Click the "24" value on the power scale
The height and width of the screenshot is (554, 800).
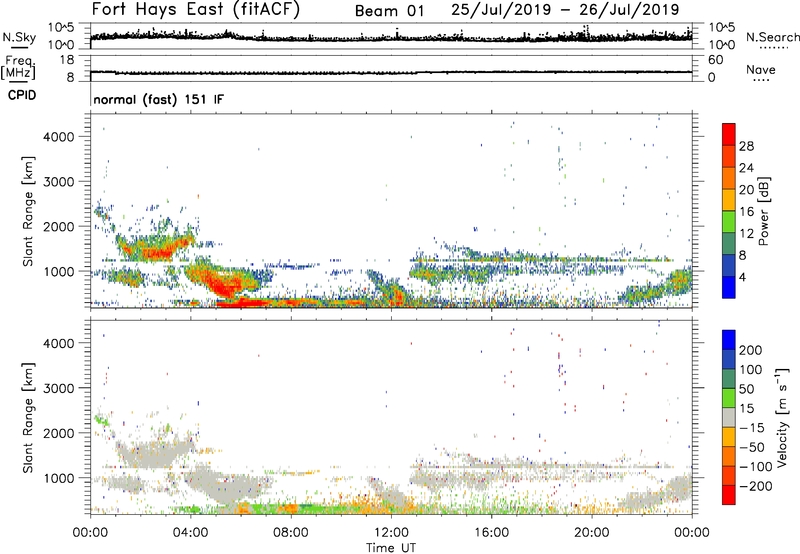[746, 168]
